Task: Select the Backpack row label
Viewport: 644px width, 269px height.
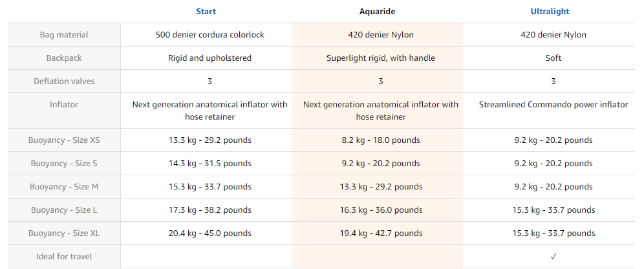Action: [x=64, y=58]
